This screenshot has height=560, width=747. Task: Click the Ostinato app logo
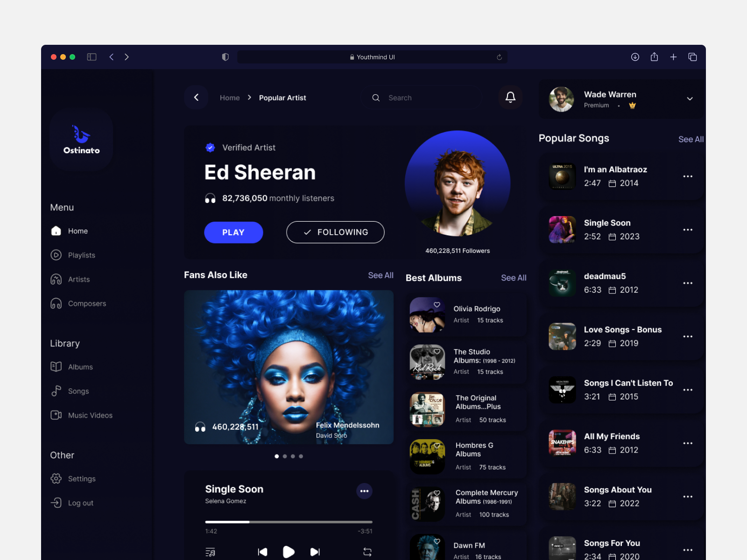point(80,139)
